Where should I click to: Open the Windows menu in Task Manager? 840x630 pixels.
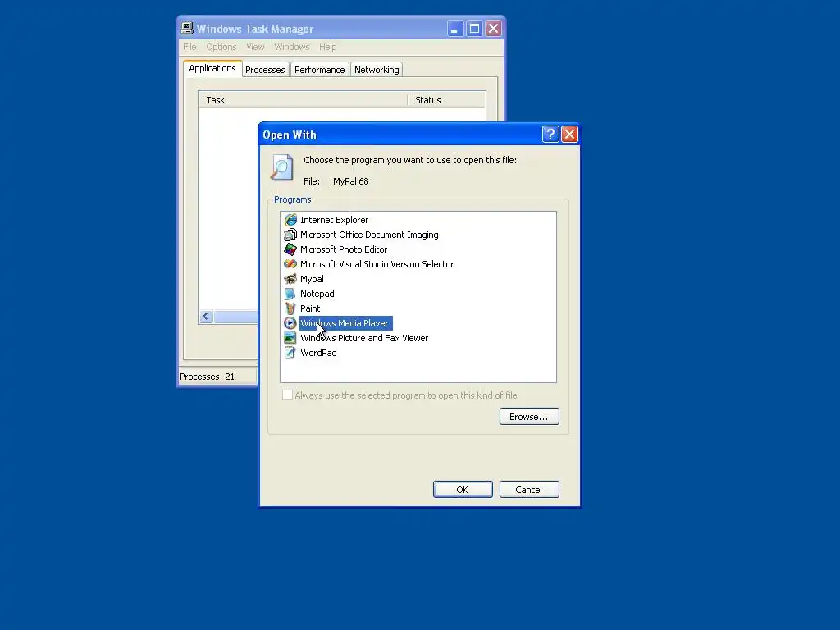coord(292,47)
